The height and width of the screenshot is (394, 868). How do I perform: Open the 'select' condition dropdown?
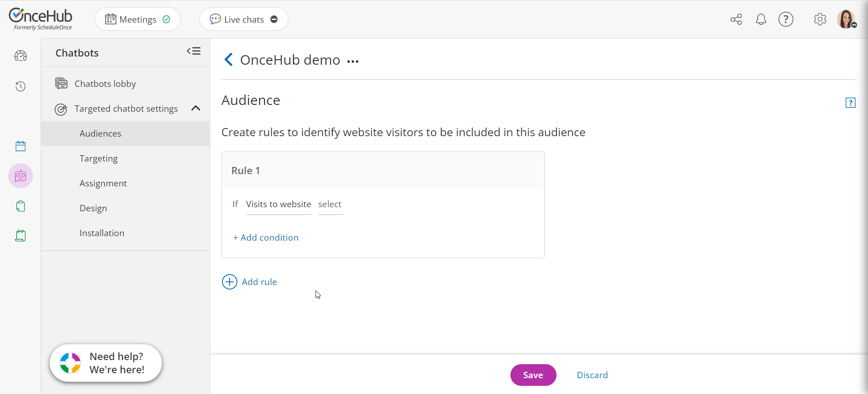coord(330,204)
